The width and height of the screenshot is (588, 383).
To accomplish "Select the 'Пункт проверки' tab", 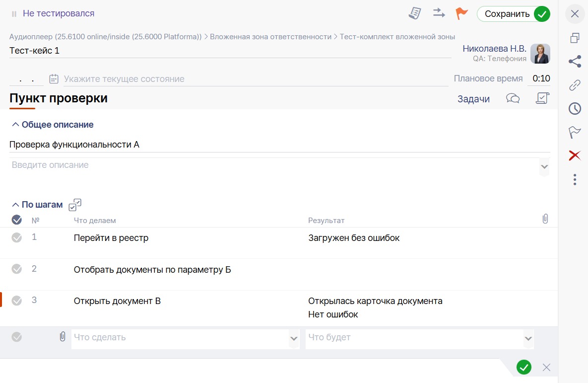I will (x=59, y=98).
